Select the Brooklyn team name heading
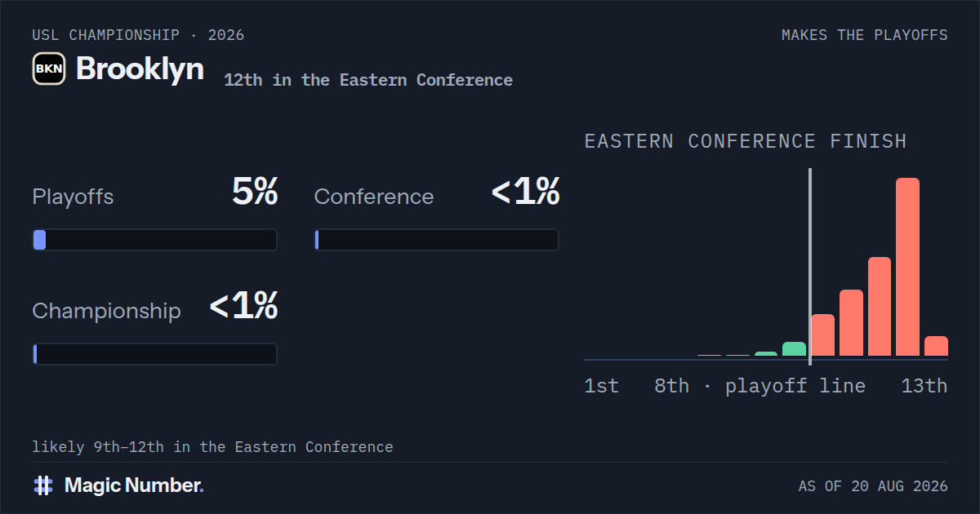The height and width of the screenshot is (514, 980). point(140,69)
